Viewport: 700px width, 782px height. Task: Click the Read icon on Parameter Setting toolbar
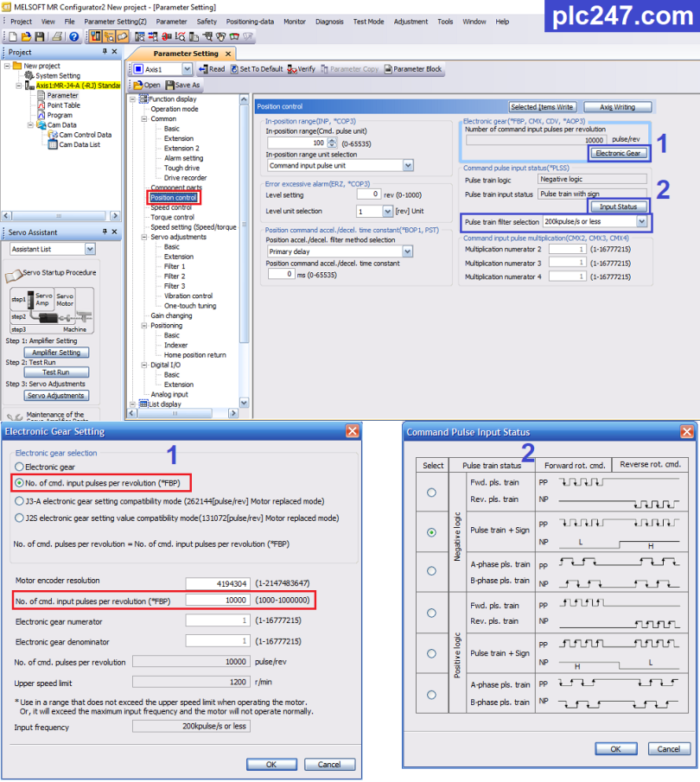[x=211, y=68]
